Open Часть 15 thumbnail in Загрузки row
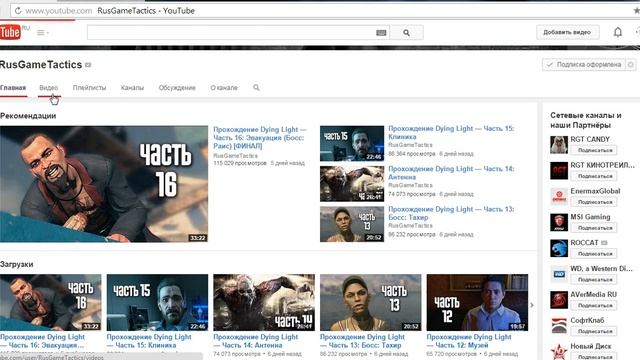 point(157,302)
